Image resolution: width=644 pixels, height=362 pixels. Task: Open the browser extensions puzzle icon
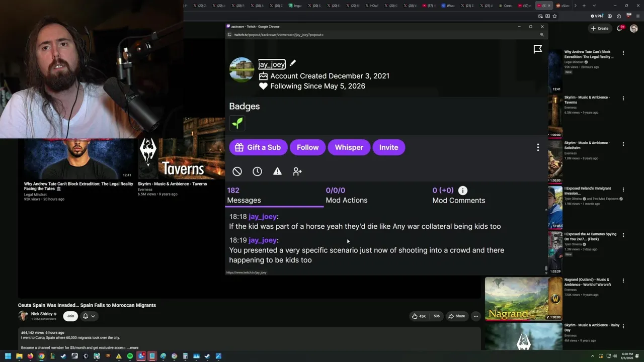pos(619,16)
